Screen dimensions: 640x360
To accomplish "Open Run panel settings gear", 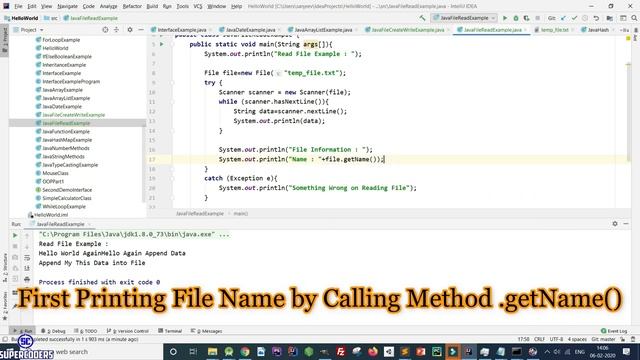I will (615, 224).
